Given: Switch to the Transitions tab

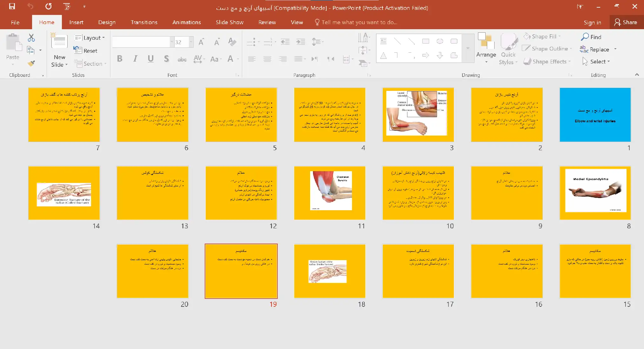Looking at the screenshot, I should point(144,22).
